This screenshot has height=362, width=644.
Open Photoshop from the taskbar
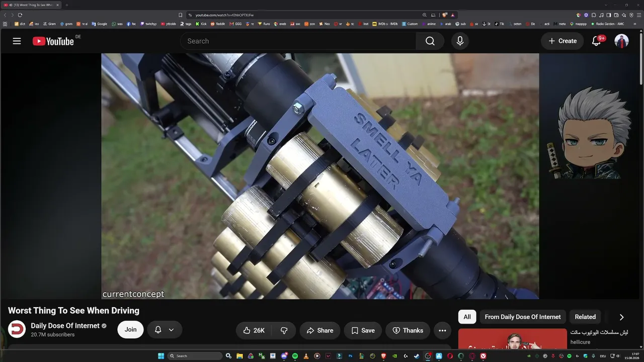(x=351, y=356)
